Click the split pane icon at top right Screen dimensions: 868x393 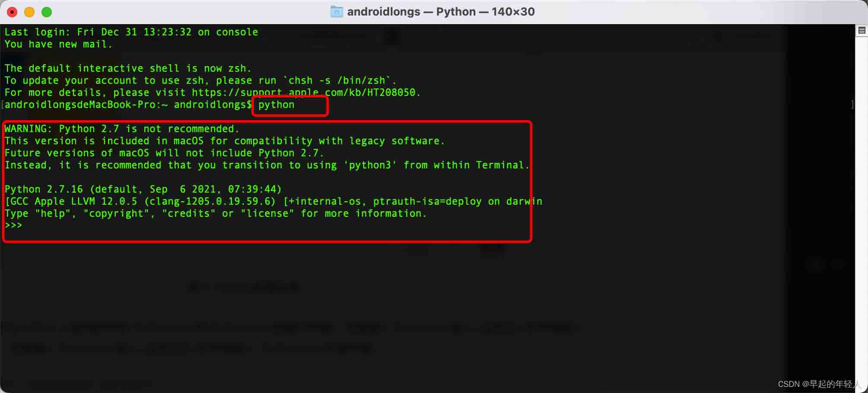click(x=862, y=31)
